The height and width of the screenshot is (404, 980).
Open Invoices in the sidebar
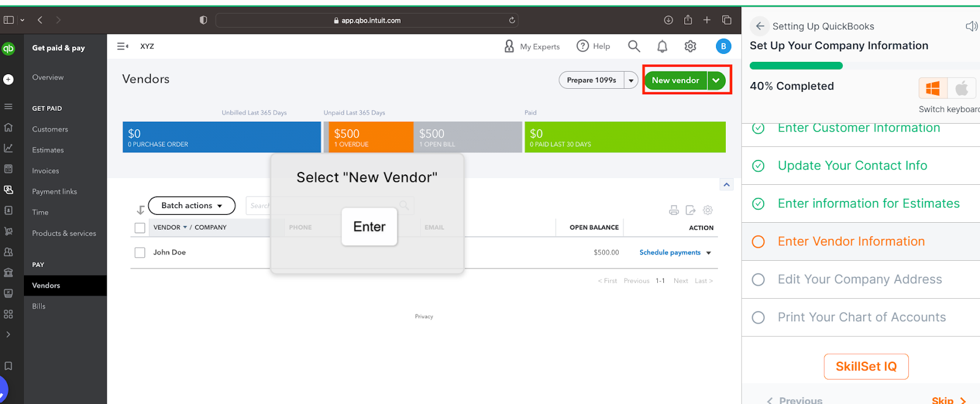point(46,171)
